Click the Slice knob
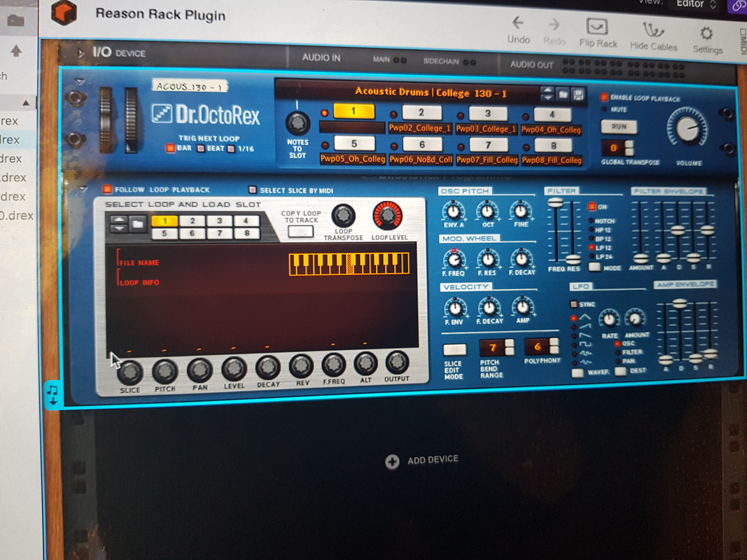 (x=130, y=372)
